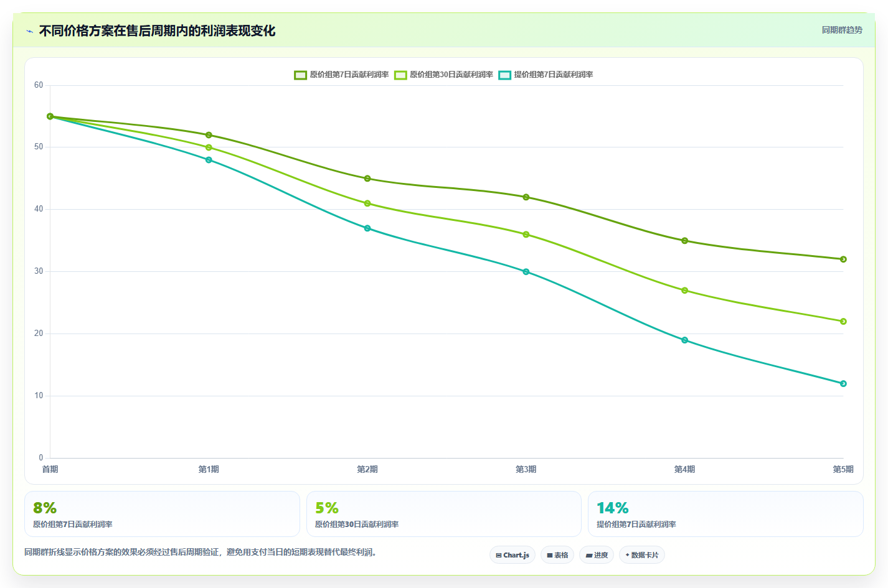The height and width of the screenshot is (588, 888).
Task: Click light green data point at 第5期
Action: (x=843, y=322)
